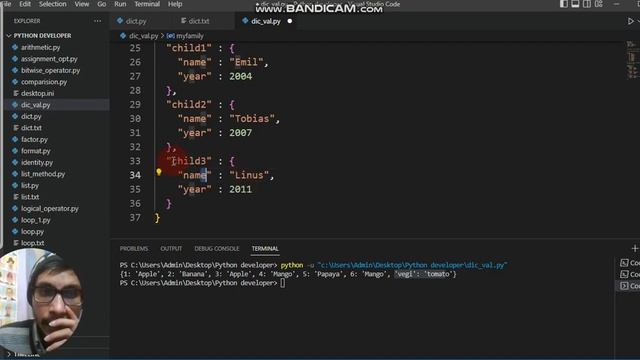640x360 pixels.
Task: Open customize layout icon
Action: click(598, 4)
